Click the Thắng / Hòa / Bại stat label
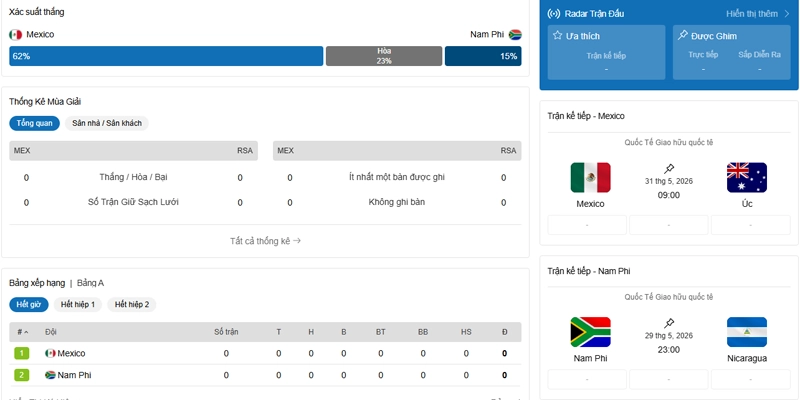 (x=133, y=177)
